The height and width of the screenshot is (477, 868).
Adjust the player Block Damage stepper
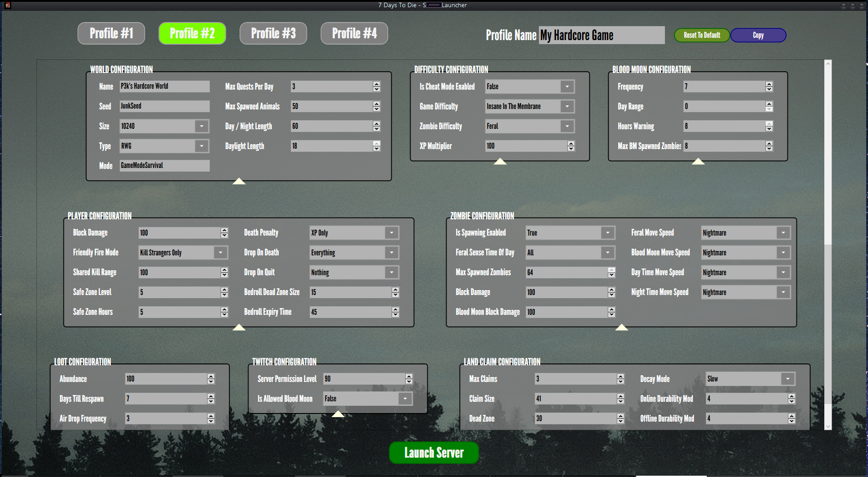tap(225, 233)
